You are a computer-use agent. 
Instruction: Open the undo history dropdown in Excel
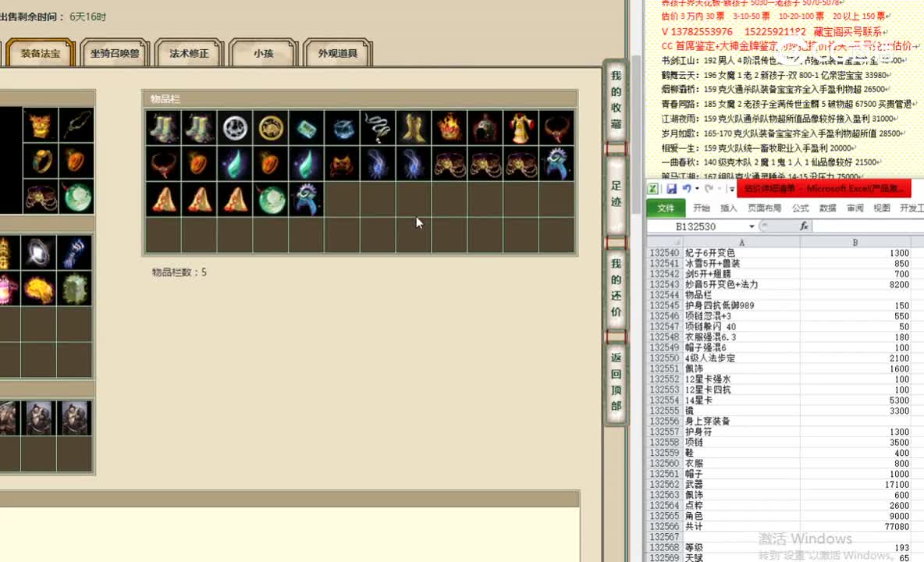(x=697, y=189)
